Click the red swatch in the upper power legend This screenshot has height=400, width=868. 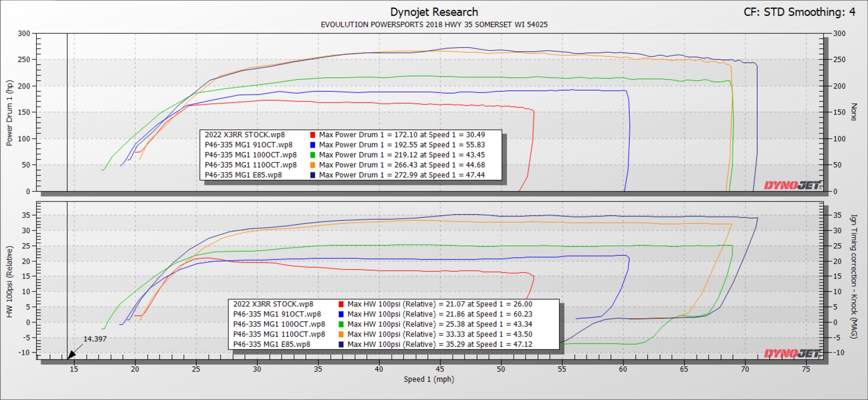click(313, 135)
